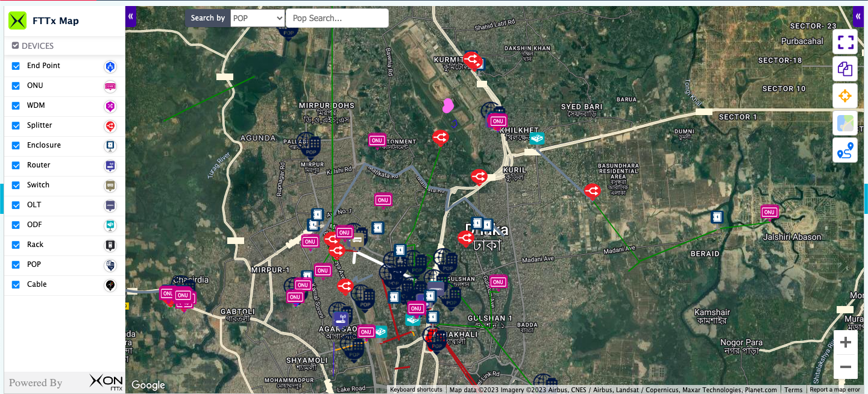Open the Search by POP dropdown
The height and width of the screenshot is (394, 868).
(x=257, y=18)
